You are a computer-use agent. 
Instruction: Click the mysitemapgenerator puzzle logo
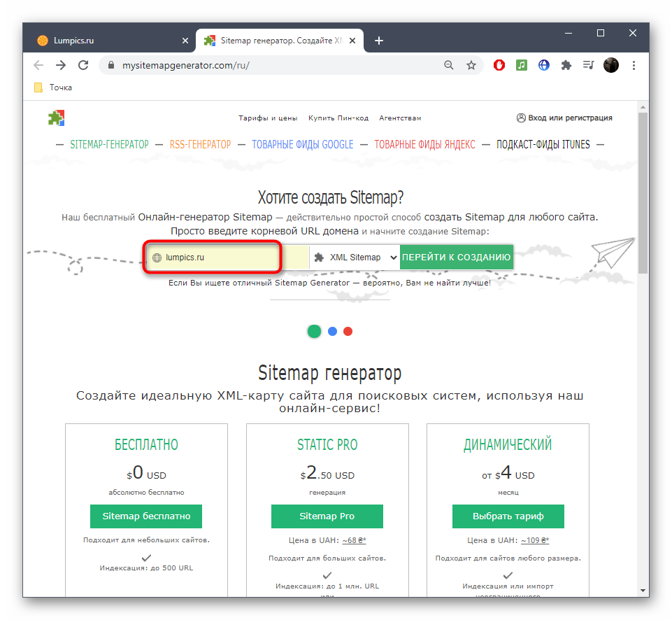pyautogui.click(x=56, y=118)
